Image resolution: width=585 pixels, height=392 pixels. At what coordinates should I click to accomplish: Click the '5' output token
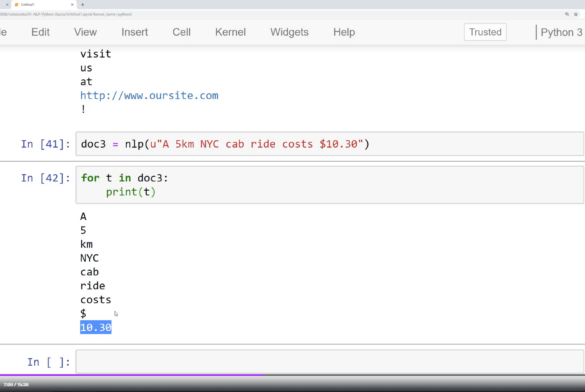pos(83,231)
